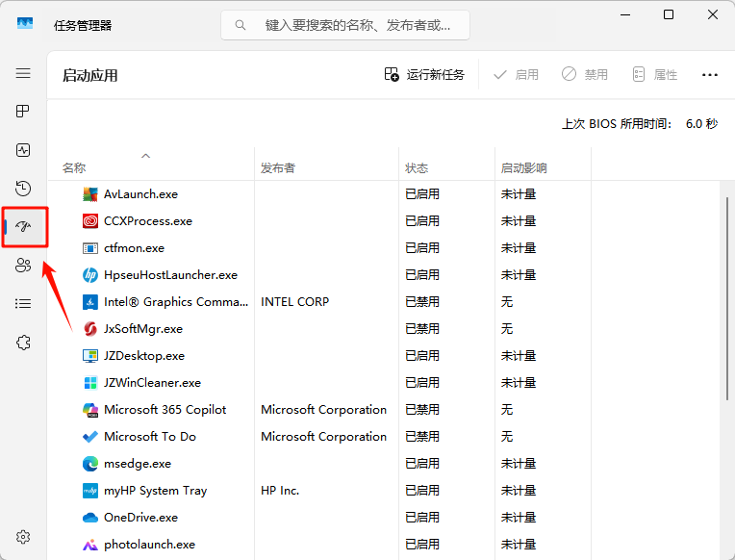Screen dimensions: 735x560
Task: Click the INTEL CORP publisher cell
Action: click(x=294, y=302)
